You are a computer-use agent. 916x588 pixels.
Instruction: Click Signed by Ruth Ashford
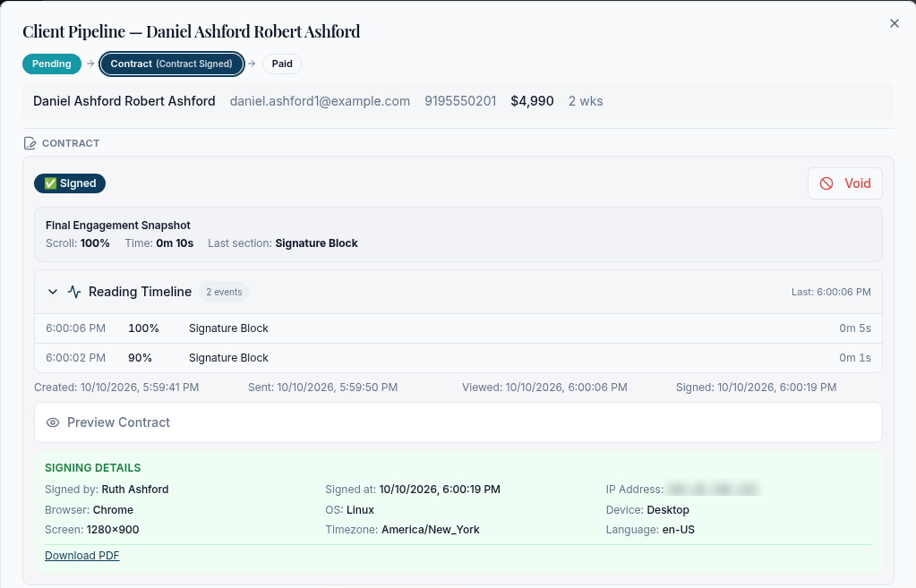[x=107, y=490]
